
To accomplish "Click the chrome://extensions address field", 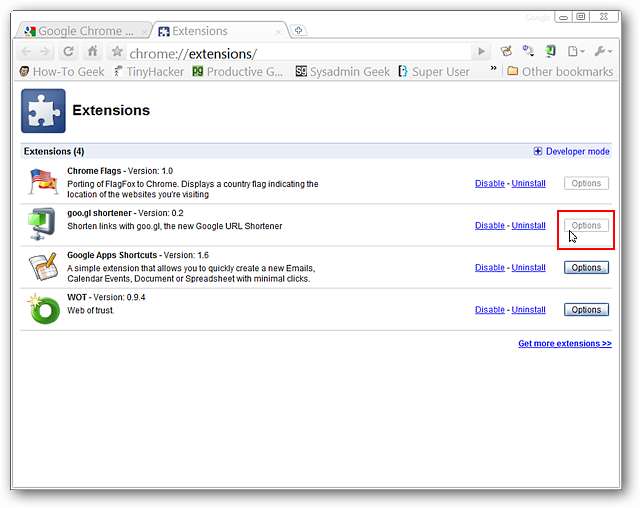I will tap(300, 52).
